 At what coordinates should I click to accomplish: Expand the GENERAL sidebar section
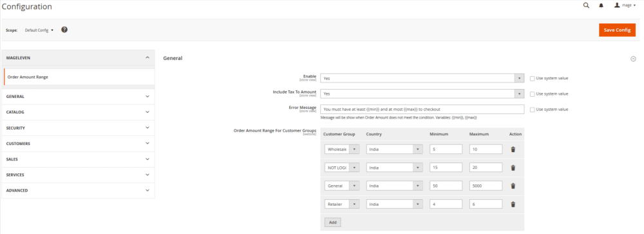tap(78, 97)
